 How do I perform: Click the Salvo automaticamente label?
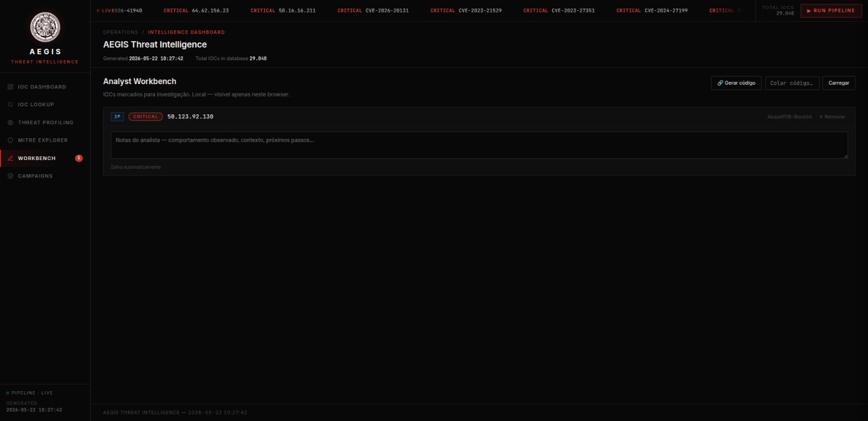136,167
